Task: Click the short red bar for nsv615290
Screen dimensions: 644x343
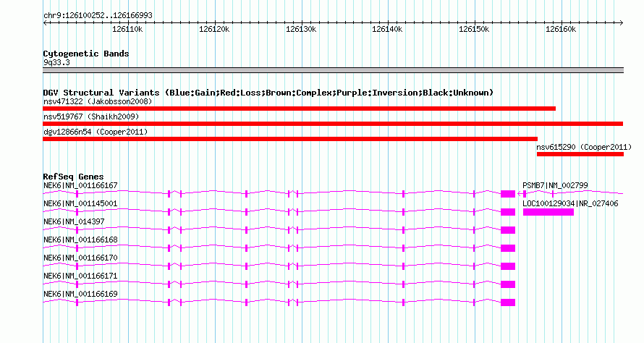Action: click(580, 154)
